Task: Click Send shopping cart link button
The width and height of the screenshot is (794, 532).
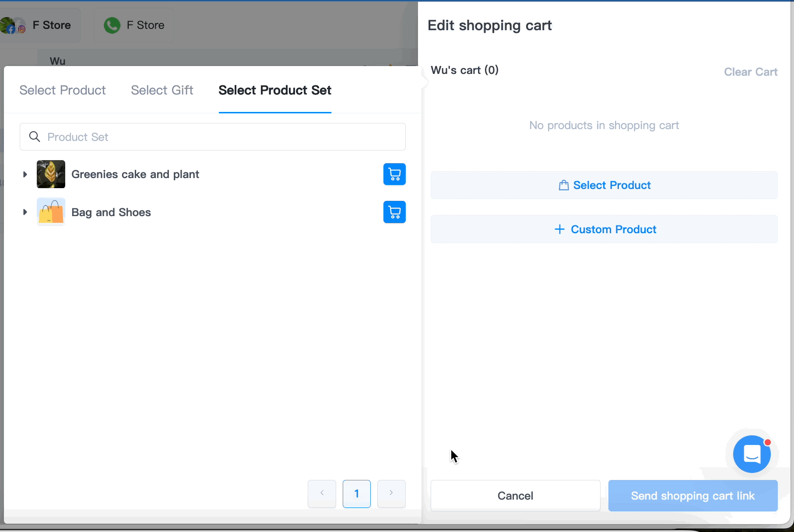Action: pos(693,496)
